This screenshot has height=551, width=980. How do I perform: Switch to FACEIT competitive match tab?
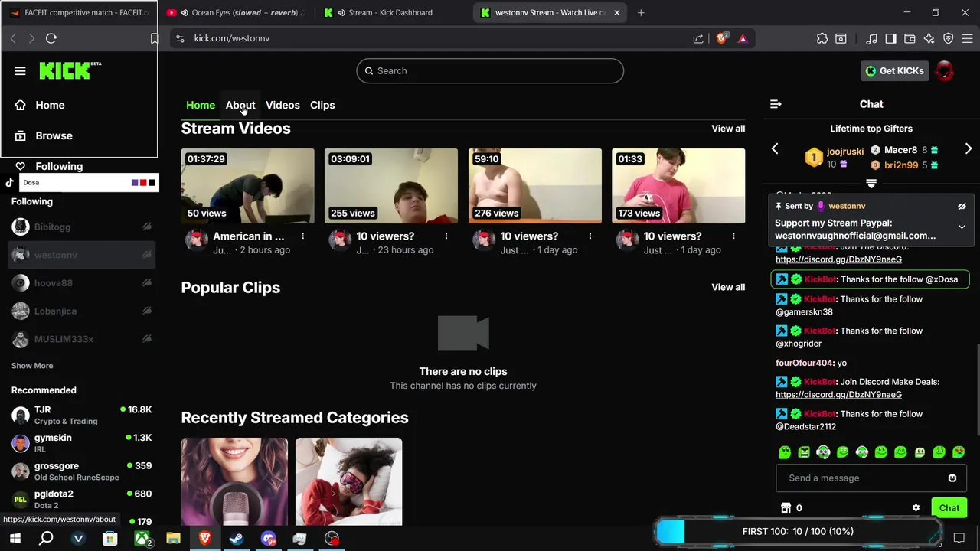pos(79,12)
